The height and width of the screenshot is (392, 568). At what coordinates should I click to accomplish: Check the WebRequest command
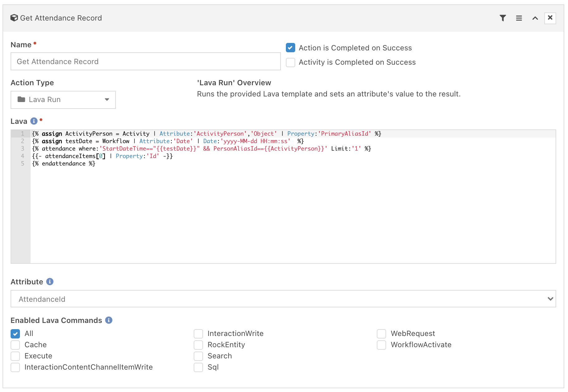tap(381, 334)
